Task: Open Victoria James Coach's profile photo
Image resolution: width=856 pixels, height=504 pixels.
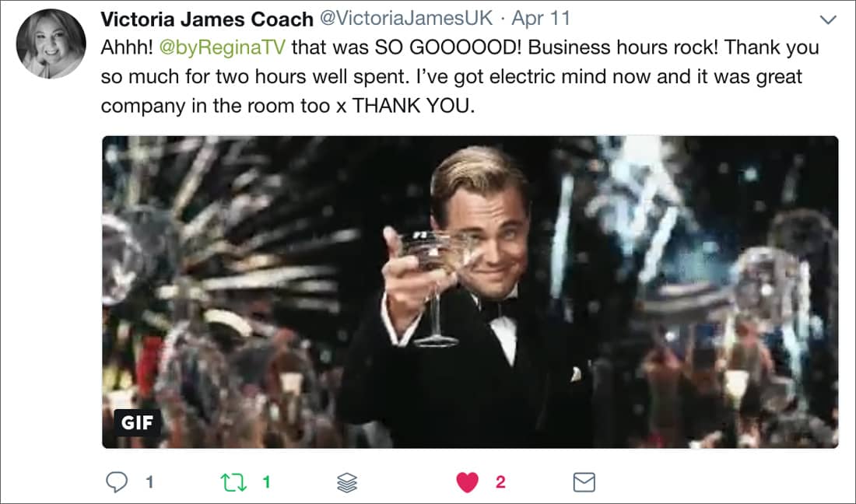Action: click(x=51, y=44)
